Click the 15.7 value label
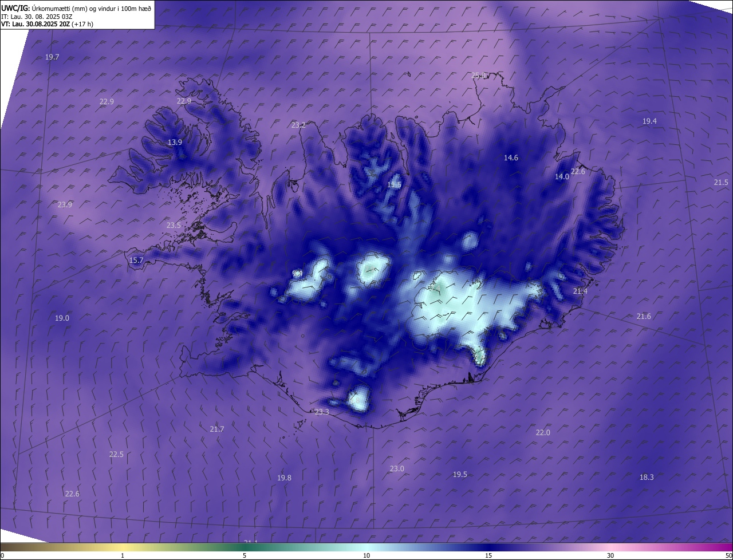 pyautogui.click(x=136, y=261)
